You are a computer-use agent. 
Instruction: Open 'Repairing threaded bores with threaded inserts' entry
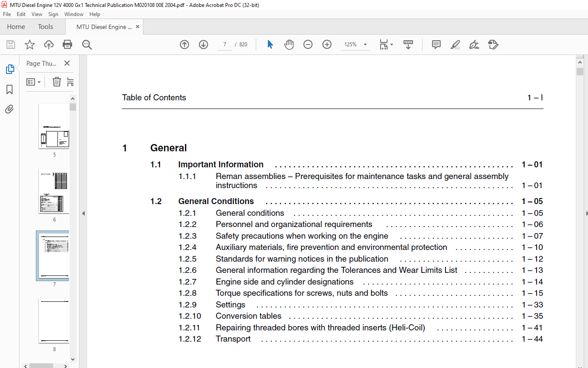coord(321,328)
